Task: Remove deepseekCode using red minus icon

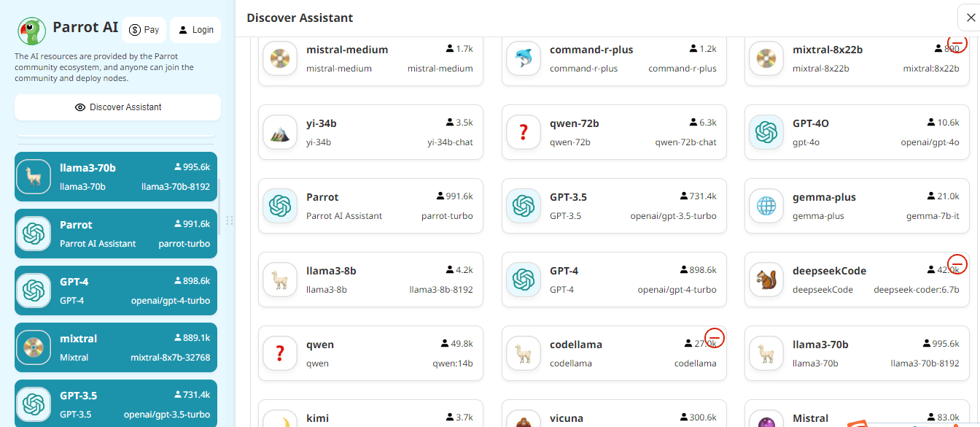Action: pyautogui.click(x=957, y=263)
